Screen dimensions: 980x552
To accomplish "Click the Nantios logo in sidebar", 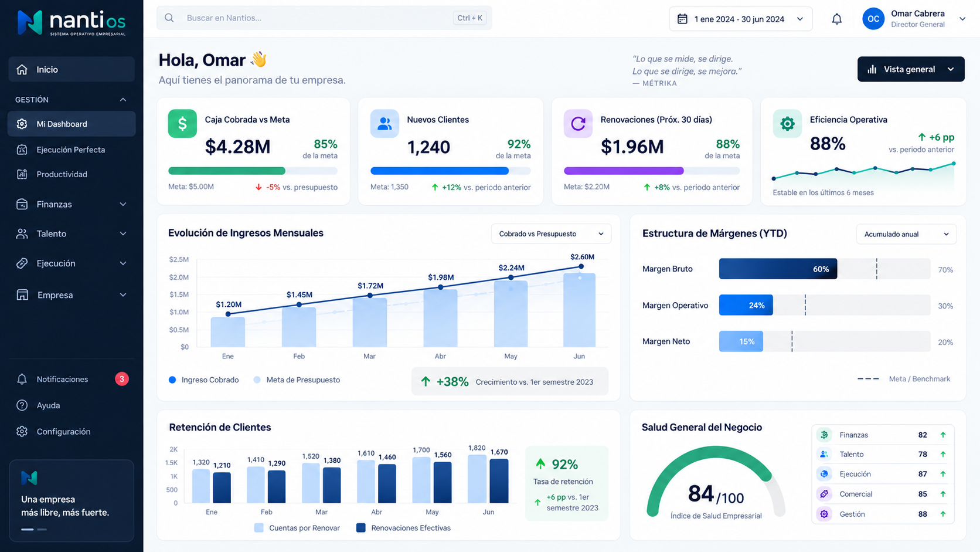I will pos(72,23).
